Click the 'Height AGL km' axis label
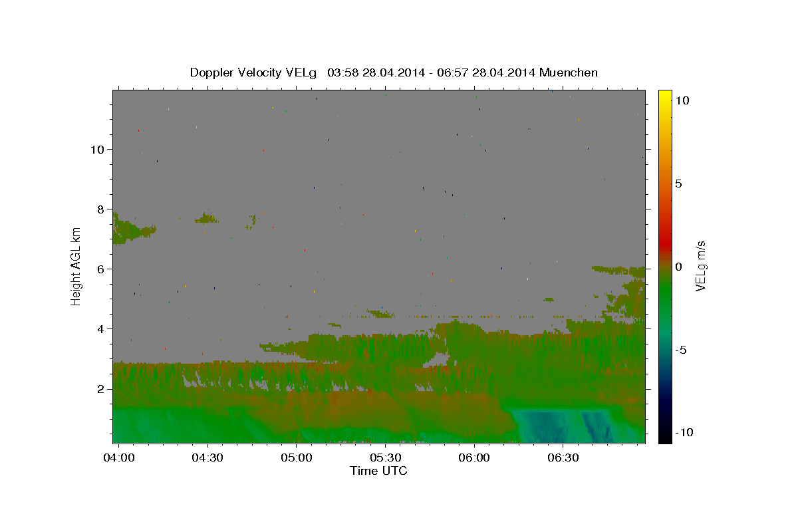The image size is (798, 532). point(76,266)
